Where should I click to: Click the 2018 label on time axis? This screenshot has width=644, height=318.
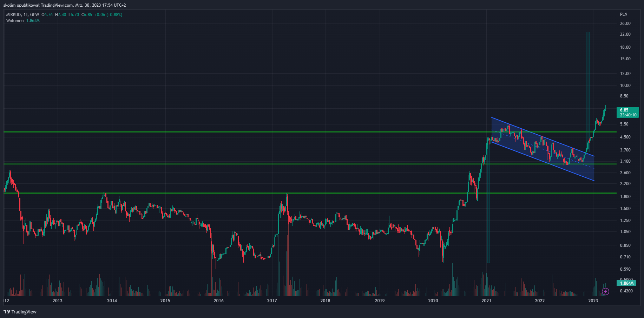(x=325, y=301)
